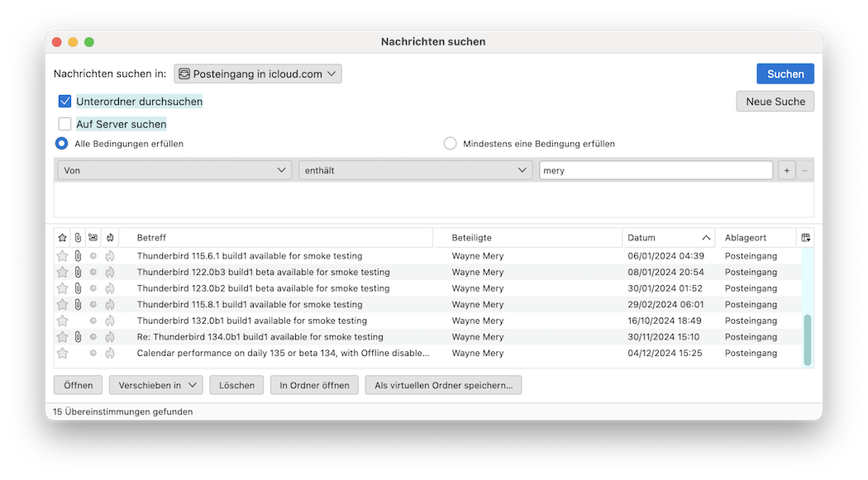The image size is (868, 480).
Task: Click the results list scrollbar thumb
Action: point(807,340)
